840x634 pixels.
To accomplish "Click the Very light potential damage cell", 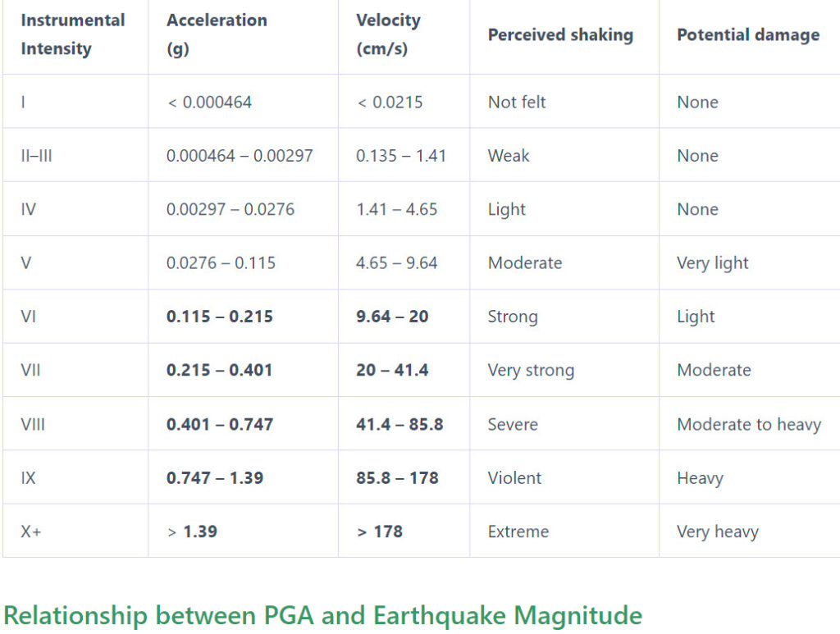I will point(713,263).
